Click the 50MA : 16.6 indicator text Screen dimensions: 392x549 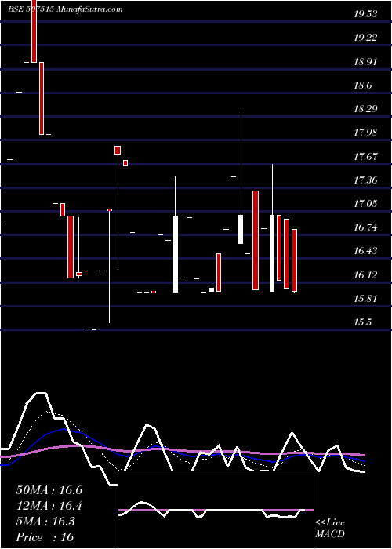49,490
